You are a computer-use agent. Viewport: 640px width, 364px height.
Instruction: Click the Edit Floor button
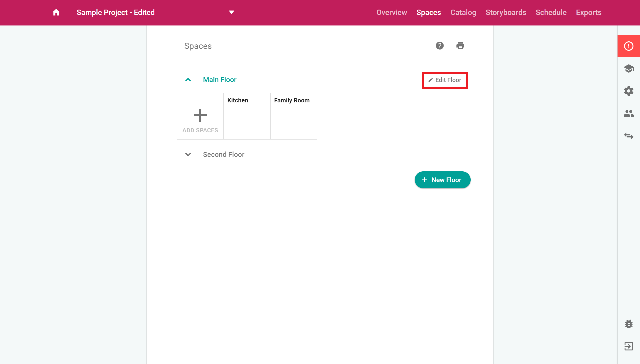pos(445,80)
